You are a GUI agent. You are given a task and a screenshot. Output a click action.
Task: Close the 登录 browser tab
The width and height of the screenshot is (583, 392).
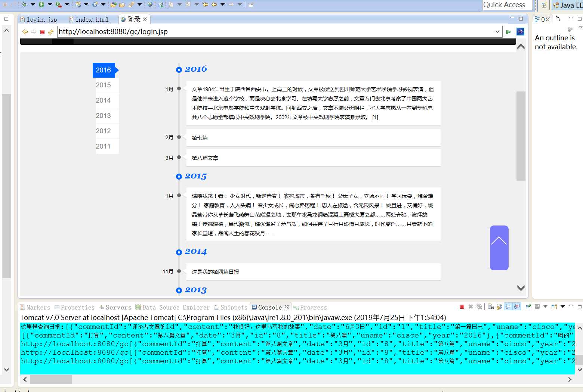(145, 19)
